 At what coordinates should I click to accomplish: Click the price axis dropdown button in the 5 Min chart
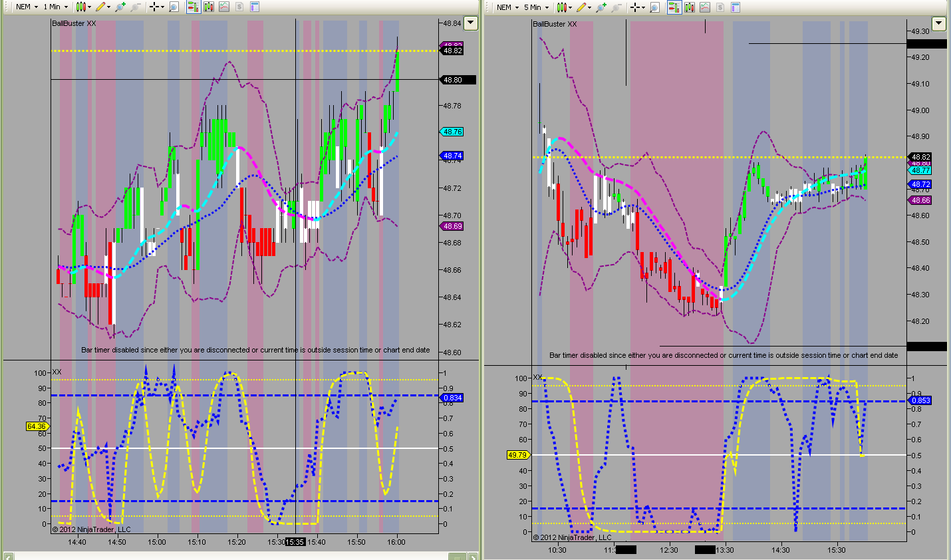[x=939, y=24]
